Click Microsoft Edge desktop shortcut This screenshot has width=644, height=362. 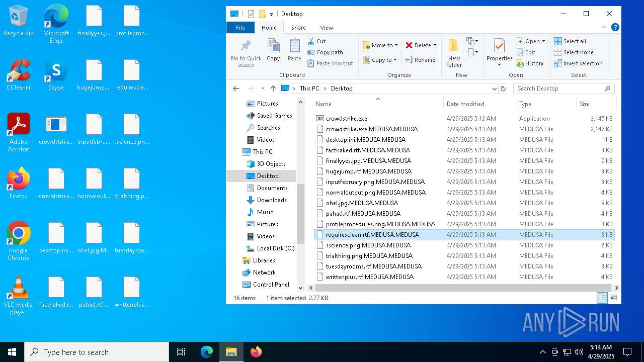click(x=56, y=24)
